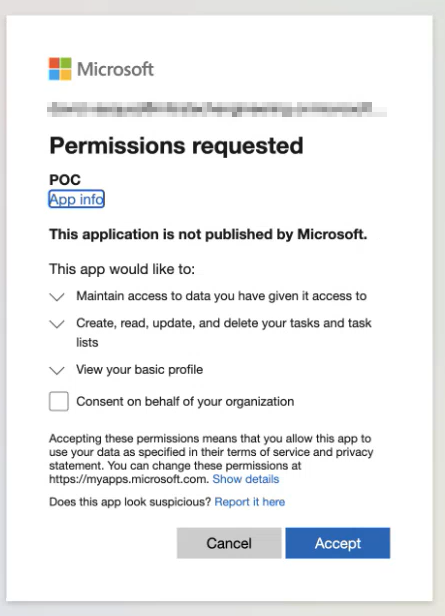
Task: Click the Microsoft wordmark text
Action: pos(115,69)
